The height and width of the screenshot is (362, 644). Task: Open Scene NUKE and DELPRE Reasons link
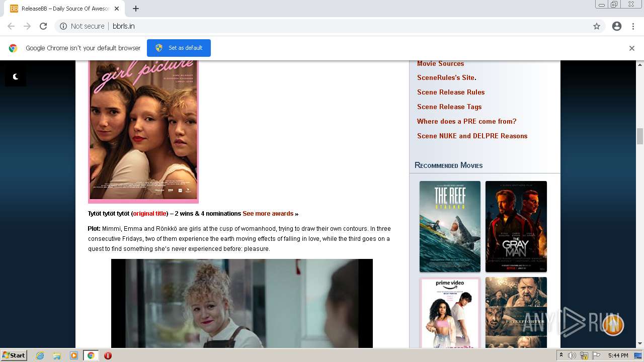pyautogui.click(x=472, y=136)
